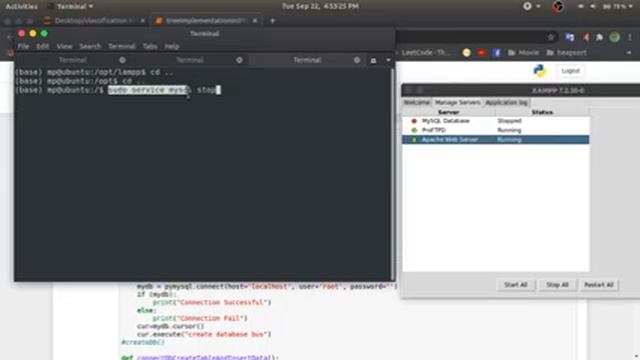
Task: Click the circular indicator icon in top bar
Action: 527,6
